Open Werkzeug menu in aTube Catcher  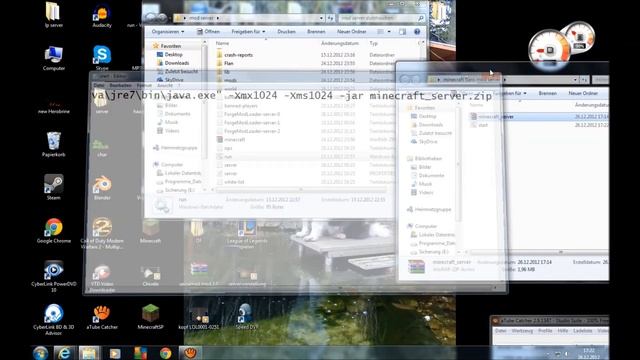click(522, 331)
